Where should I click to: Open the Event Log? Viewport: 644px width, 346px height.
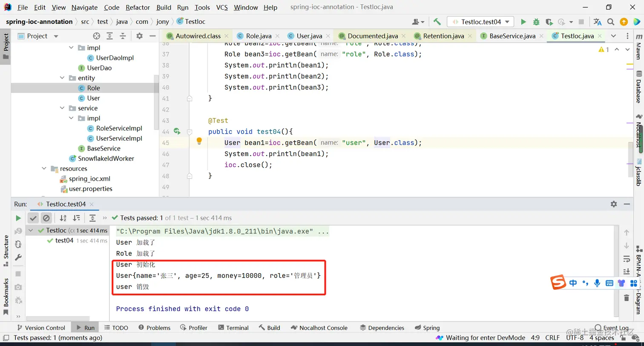pyautogui.click(x=612, y=328)
